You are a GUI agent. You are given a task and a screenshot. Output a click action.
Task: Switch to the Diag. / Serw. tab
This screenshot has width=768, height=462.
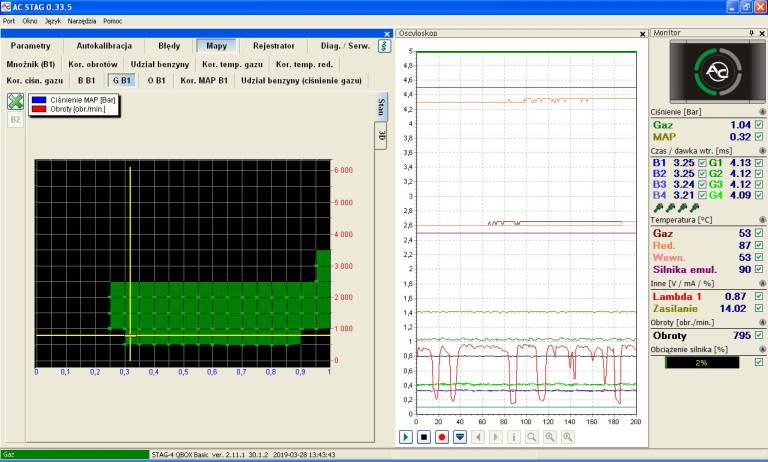346,46
